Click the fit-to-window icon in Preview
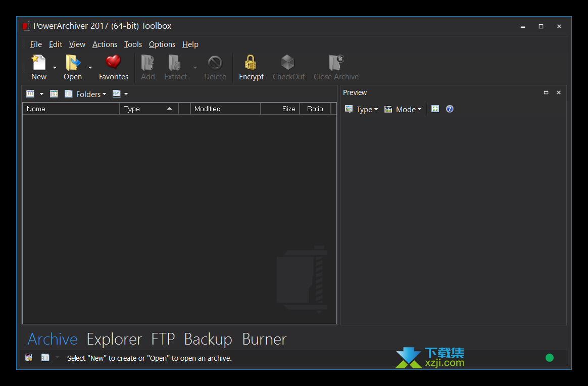The image size is (588, 386). 435,109
